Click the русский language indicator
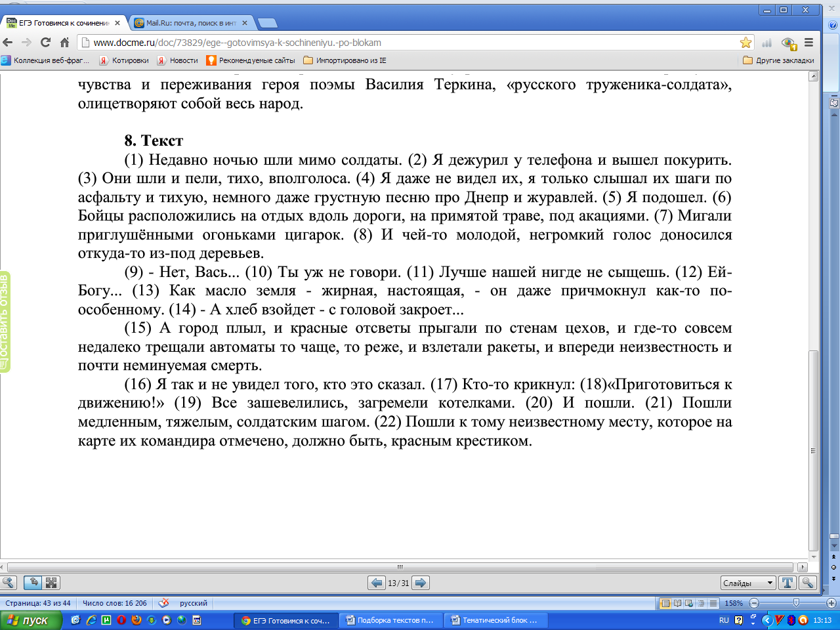The height and width of the screenshot is (630, 840). tap(194, 603)
